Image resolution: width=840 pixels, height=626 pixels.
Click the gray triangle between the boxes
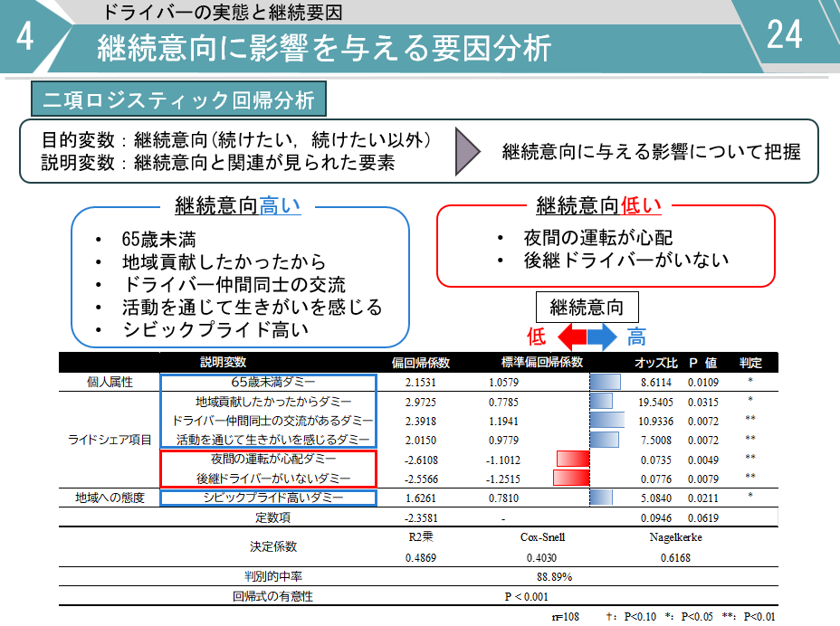pos(469,152)
